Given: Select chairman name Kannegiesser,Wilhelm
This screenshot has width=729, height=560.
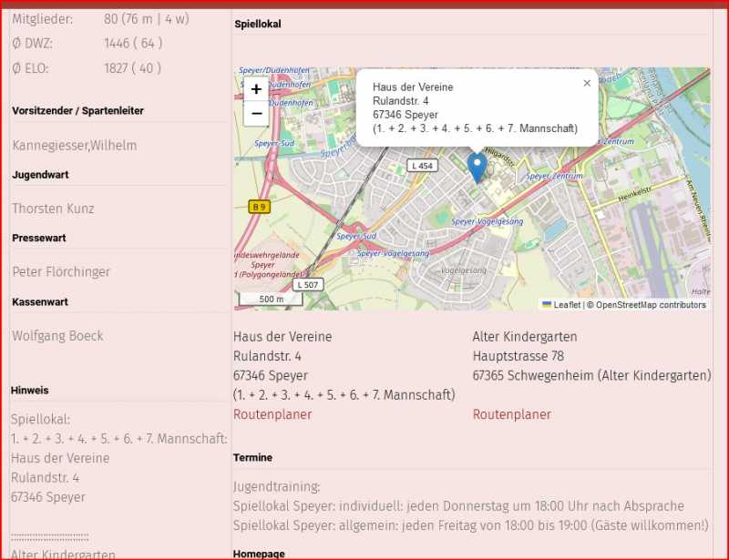Looking at the screenshot, I should [75, 146].
